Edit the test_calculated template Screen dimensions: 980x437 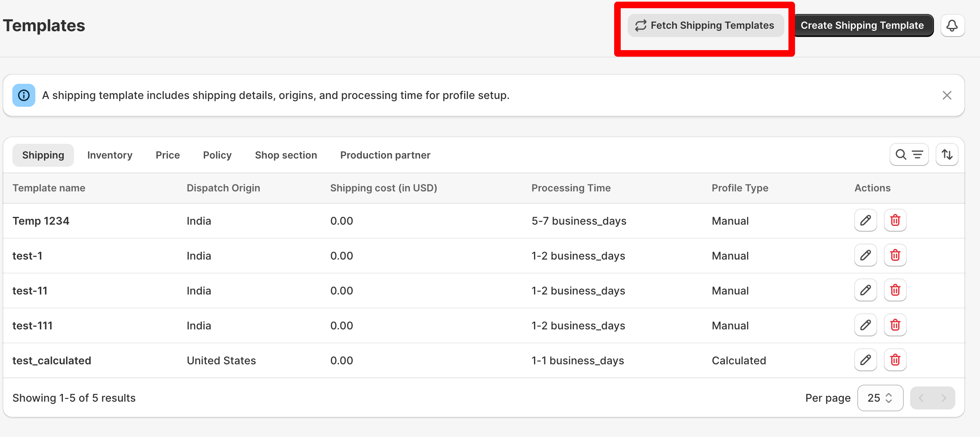click(866, 360)
